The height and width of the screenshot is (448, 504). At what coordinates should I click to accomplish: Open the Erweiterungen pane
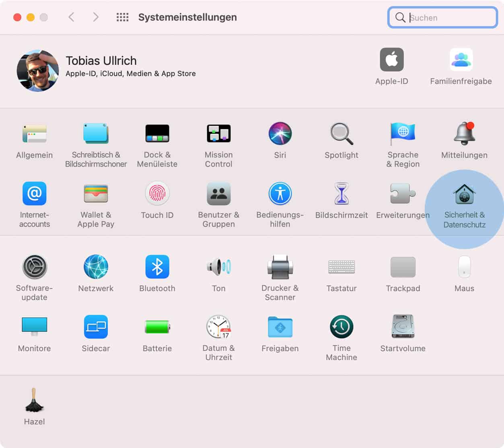click(x=403, y=194)
